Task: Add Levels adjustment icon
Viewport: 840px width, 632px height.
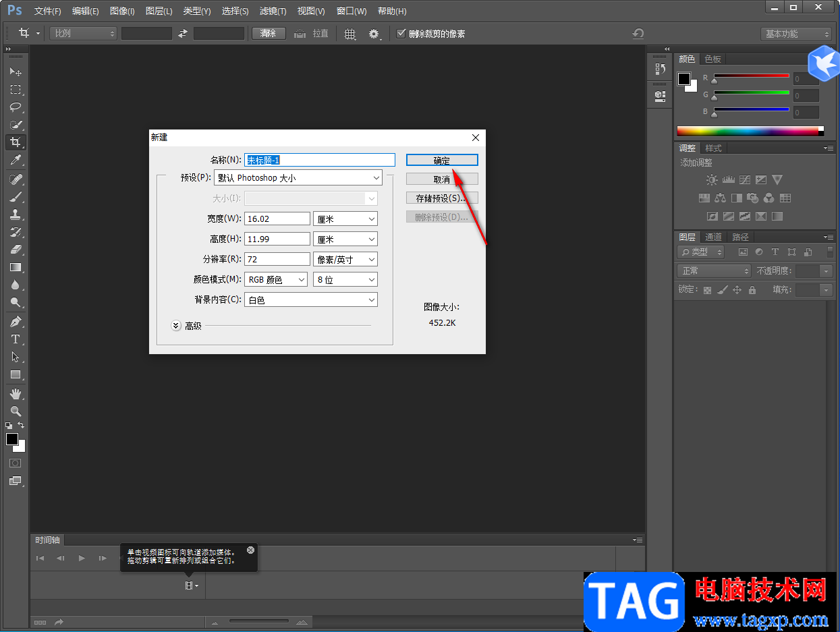Action: 728,180
